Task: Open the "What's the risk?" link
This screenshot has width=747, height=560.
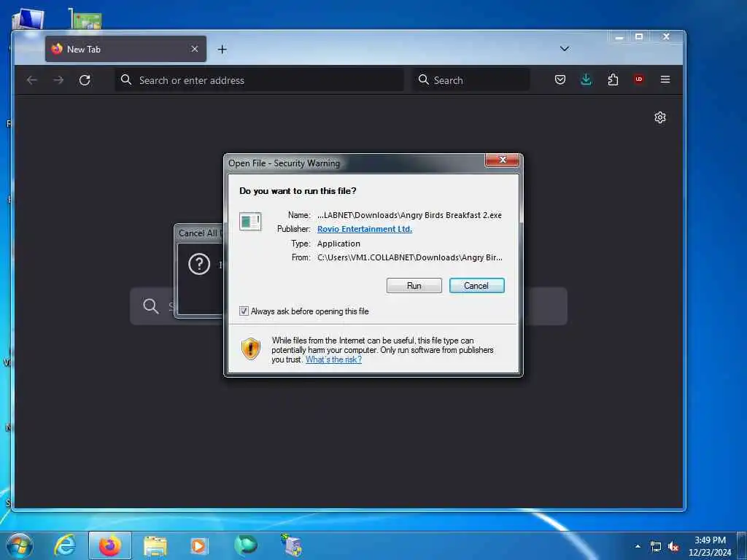Action: [333, 359]
